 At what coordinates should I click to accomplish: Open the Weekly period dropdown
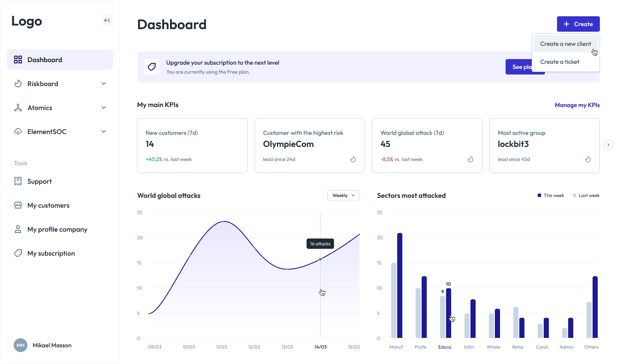pyautogui.click(x=343, y=195)
